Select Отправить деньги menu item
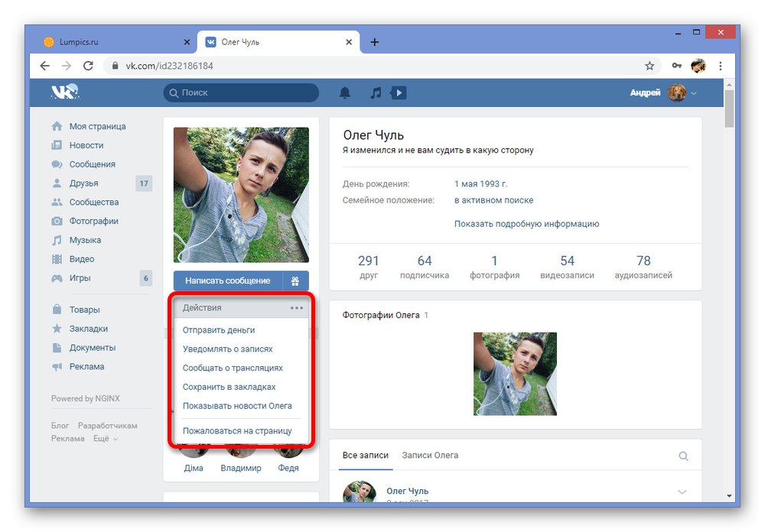The image size is (765, 532). pos(242,330)
